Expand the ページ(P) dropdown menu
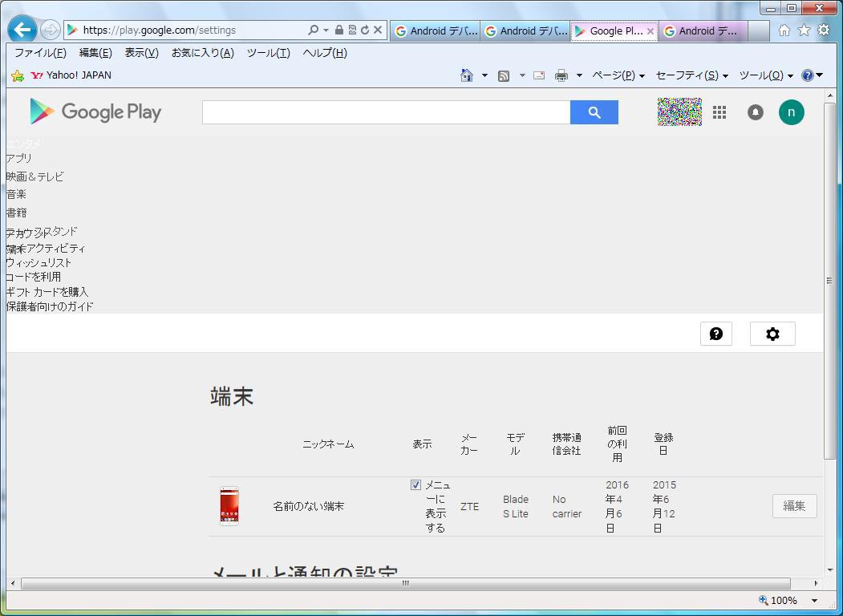The image size is (843, 616). (x=618, y=75)
